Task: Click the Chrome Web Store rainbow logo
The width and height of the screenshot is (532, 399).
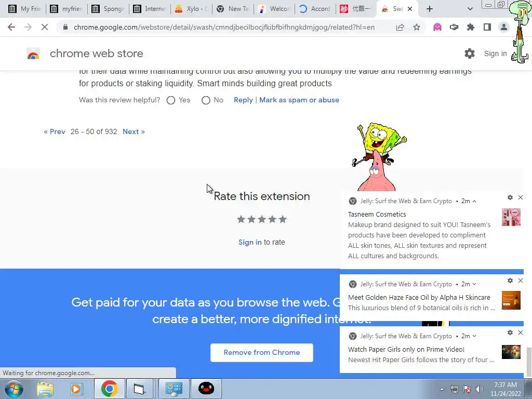Action: 33,54
